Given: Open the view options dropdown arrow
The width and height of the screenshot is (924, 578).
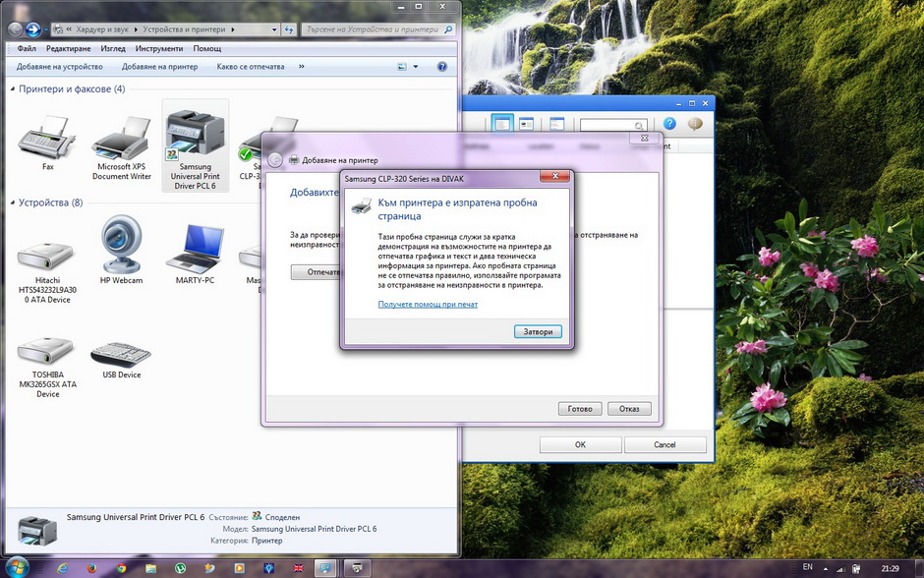Looking at the screenshot, I should coord(416,67).
